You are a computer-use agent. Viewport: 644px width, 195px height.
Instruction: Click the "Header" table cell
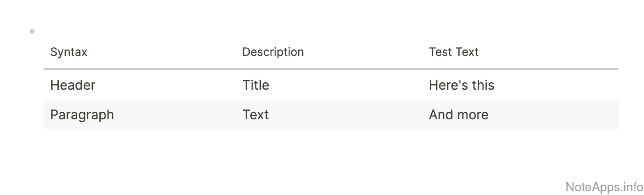73,85
